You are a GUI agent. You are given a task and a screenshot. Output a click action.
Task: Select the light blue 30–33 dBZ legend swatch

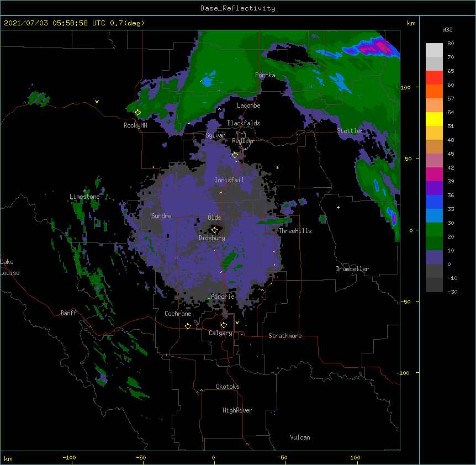coord(434,216)
